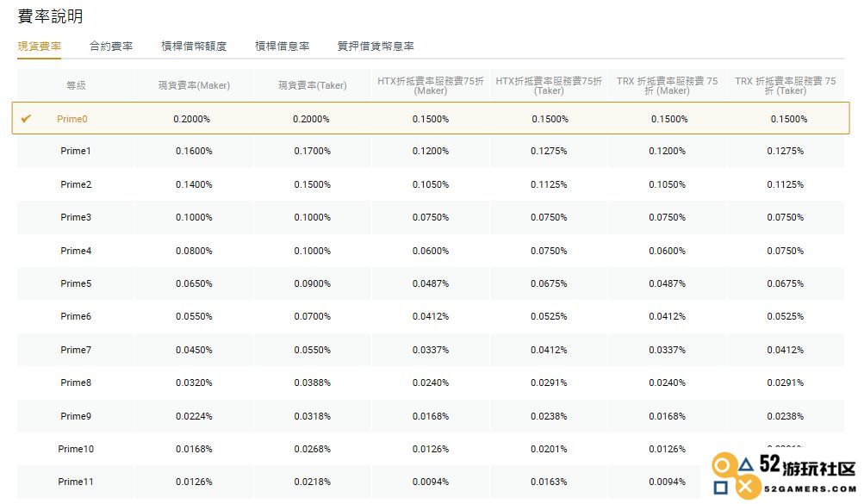This screenshot has width=864, height=504.
Task: Click the 現貨費率(Maker) column header
Action: pyautogui.click(x=194, y=85)
